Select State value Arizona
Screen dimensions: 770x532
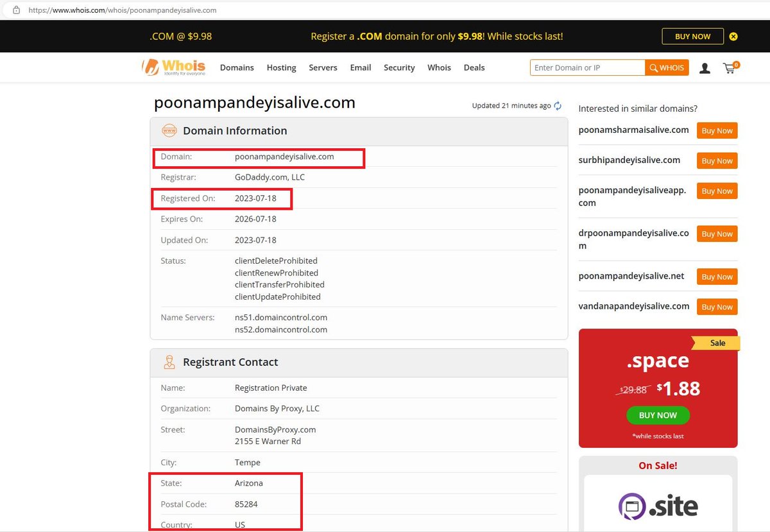[249, 483]
